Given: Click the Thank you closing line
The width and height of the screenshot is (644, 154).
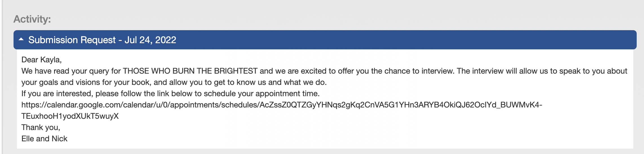Looking at the screenshot, I should 41,127.
